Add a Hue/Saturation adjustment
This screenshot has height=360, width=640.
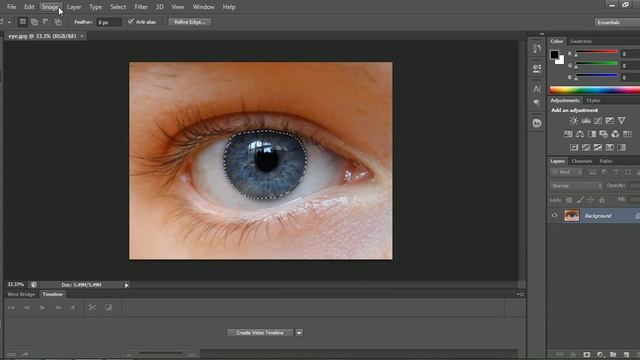pos(568,134)
